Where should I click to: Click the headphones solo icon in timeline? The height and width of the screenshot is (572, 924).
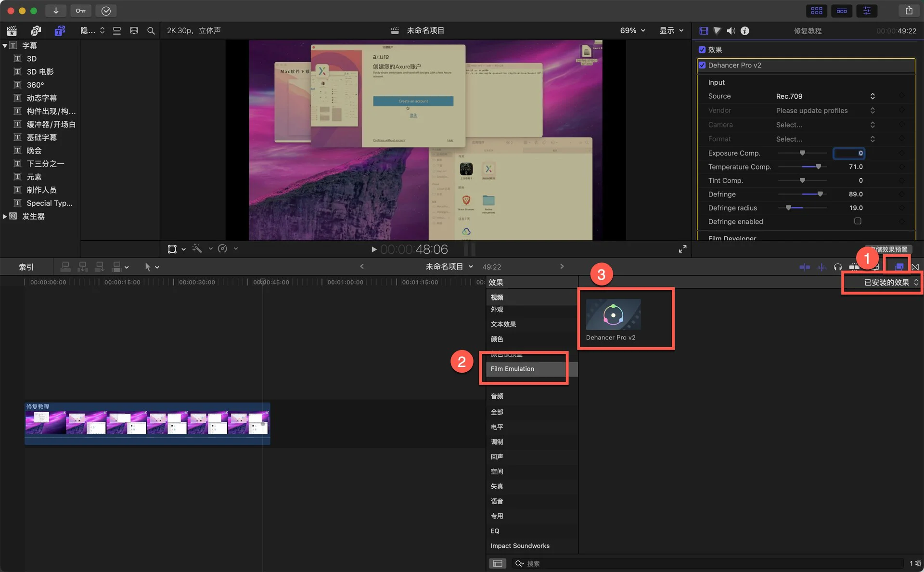[837, 267]
